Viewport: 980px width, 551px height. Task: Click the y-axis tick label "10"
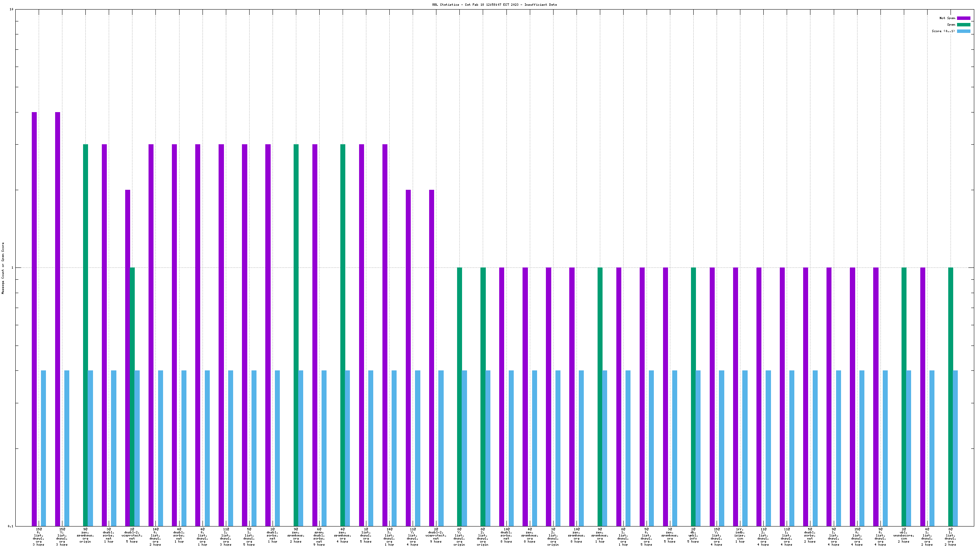pyautogui.click(x=11, y=9)
